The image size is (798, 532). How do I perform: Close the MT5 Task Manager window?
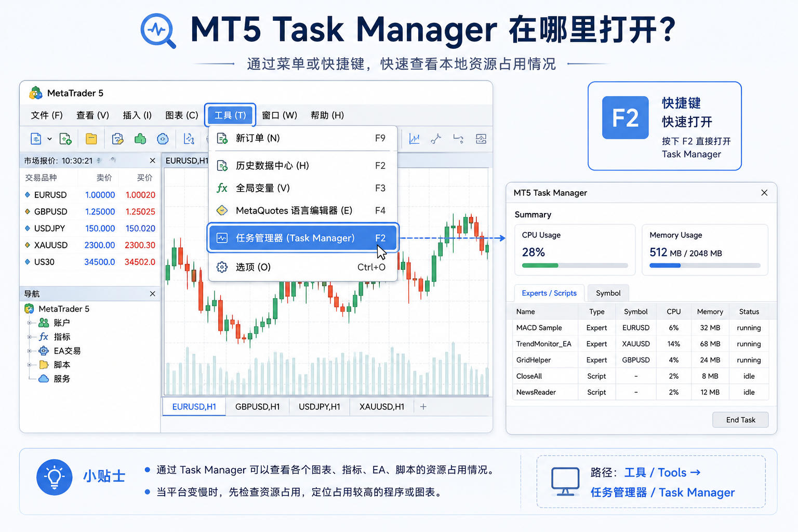764,193
